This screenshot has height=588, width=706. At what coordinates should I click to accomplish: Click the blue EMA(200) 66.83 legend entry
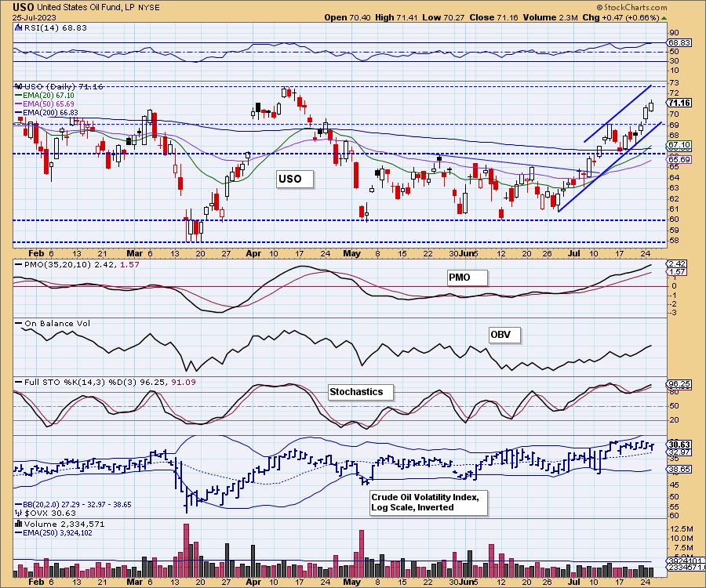(x=46, y=112)
